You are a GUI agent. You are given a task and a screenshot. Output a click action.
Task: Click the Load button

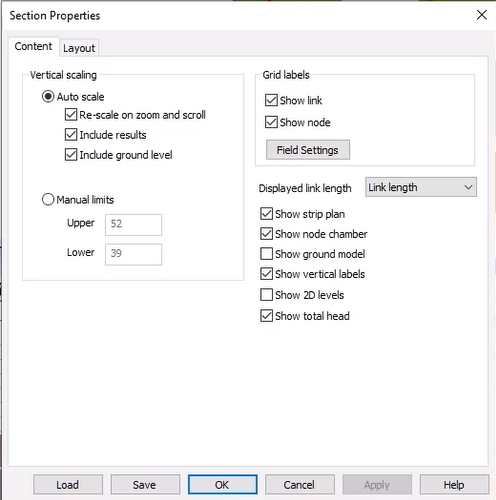(68, 484)
